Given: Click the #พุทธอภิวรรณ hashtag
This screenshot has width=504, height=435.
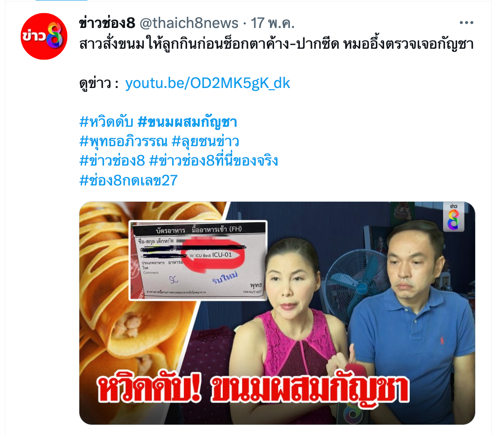Looking at the screenshot, I should pos(124,142).
